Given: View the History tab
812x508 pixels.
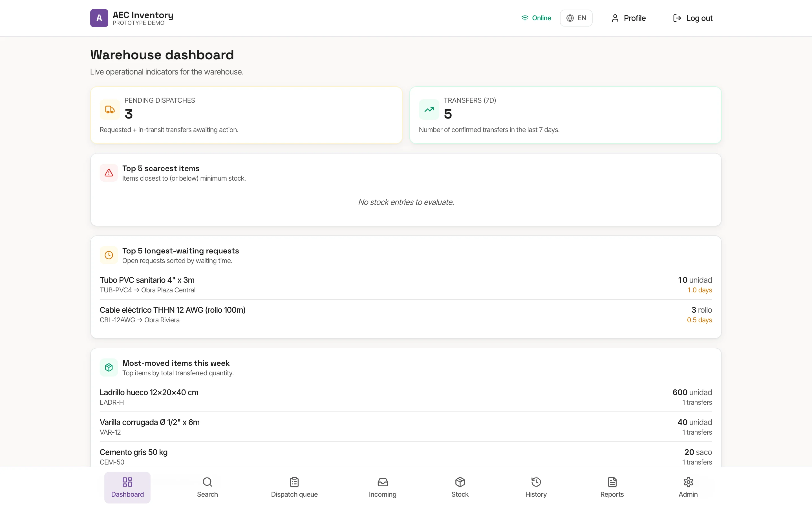Looking at the screenshot, I should click(536, 487).
